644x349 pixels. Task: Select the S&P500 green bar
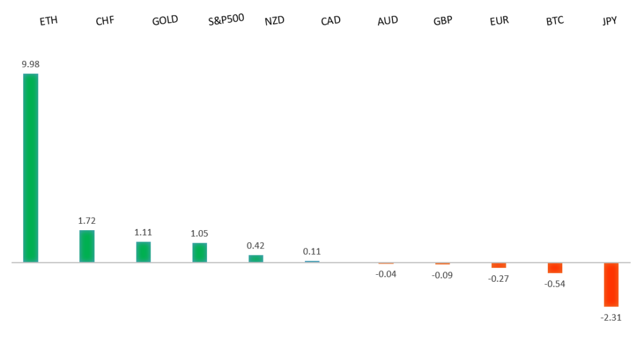[x=199, y=252]
